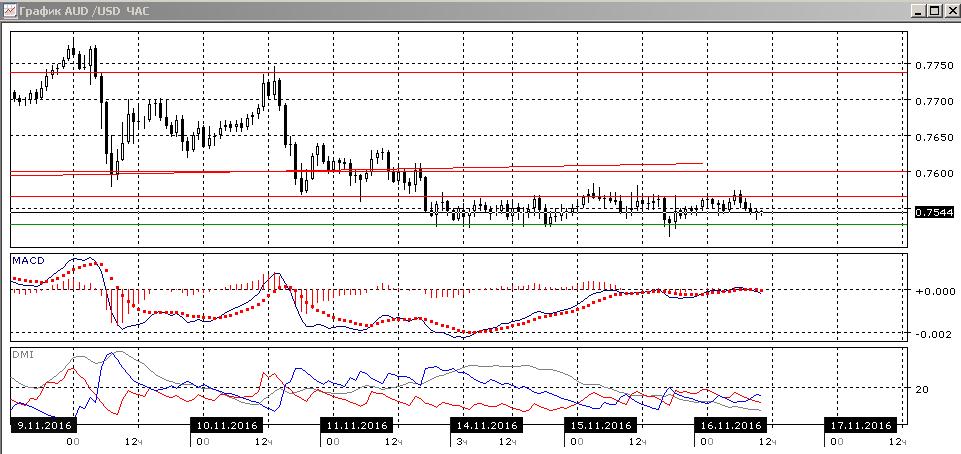This screenshot has width=961, height=454.
Task: Click the 0.7650 price axis label
Action: click(933, 137)
